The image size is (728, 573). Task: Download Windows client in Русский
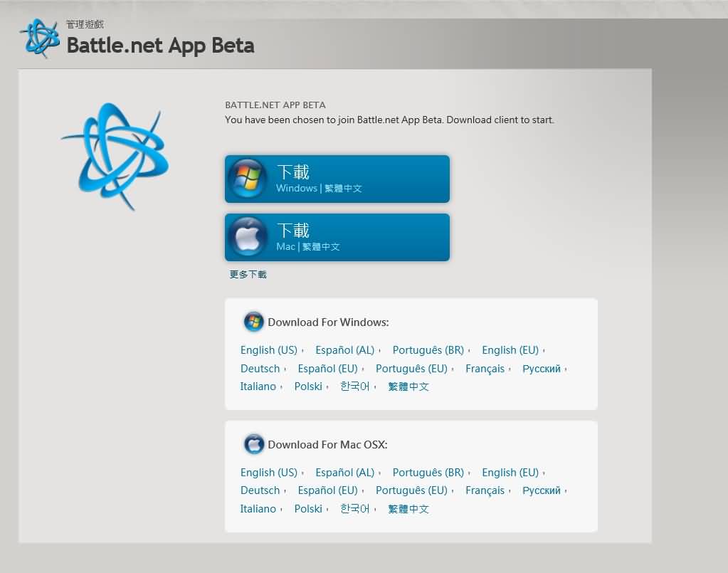click(x=542, y=369)
